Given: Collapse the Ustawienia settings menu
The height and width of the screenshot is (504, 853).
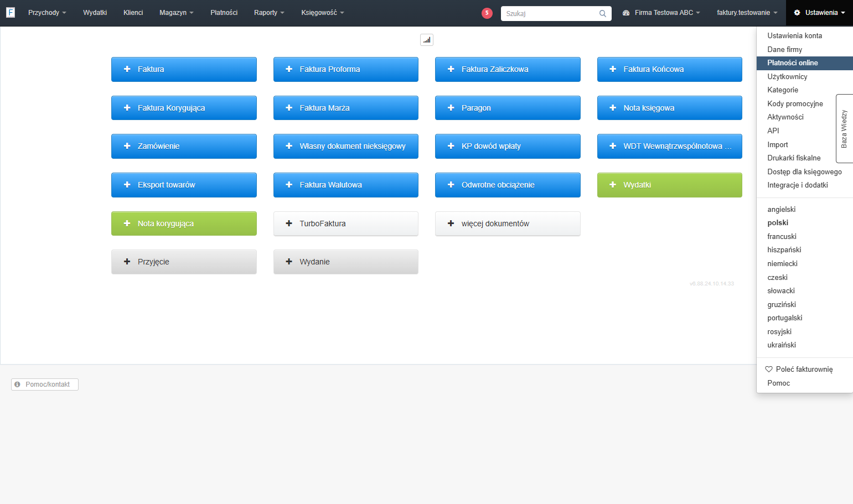Looking at the screenshot, I should tap(819, 13).
